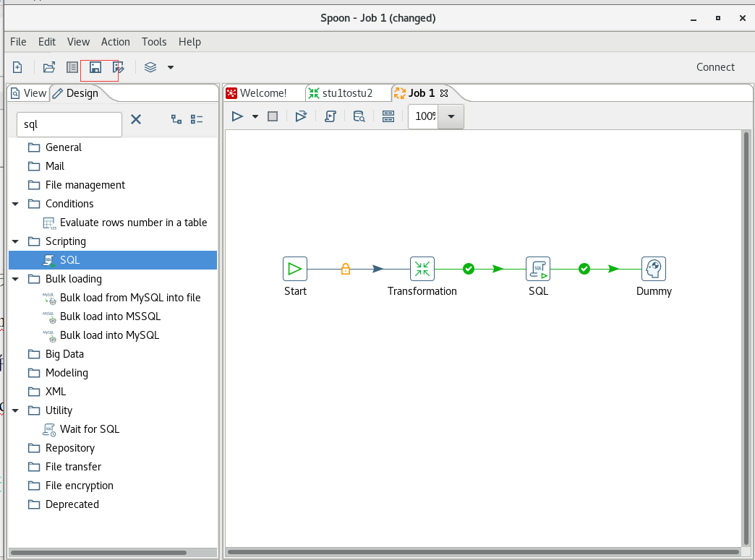
Task: Open the Action menu
Action: (116, 42)
